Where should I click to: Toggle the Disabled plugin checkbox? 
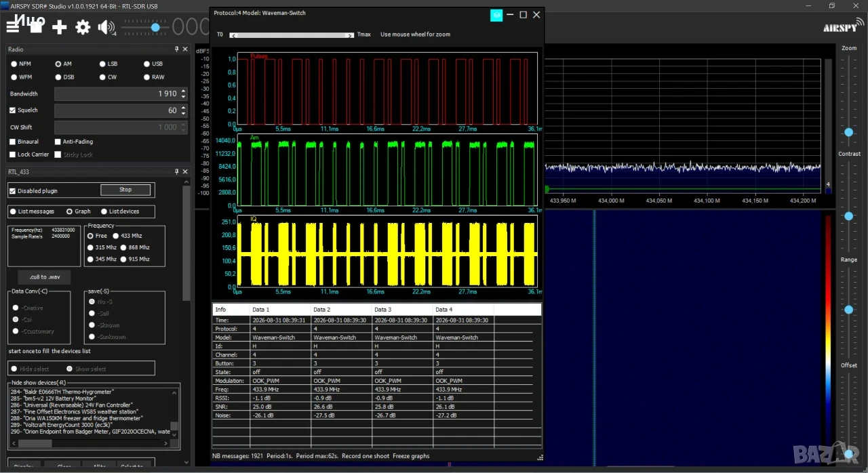tap(13, 191)
